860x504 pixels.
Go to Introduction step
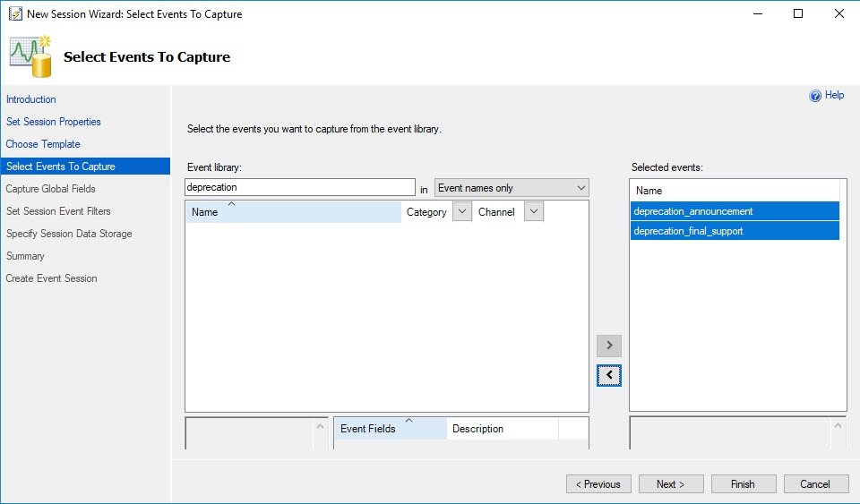point(31,99)
